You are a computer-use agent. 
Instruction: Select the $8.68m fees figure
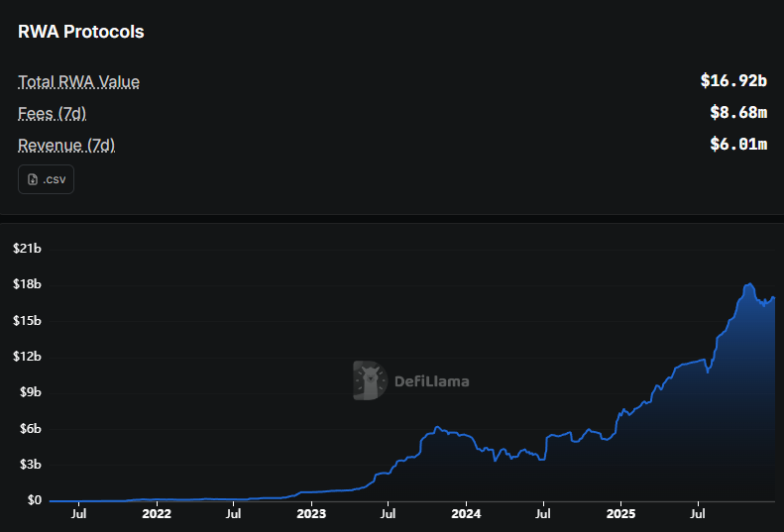[x=738, y=113]
